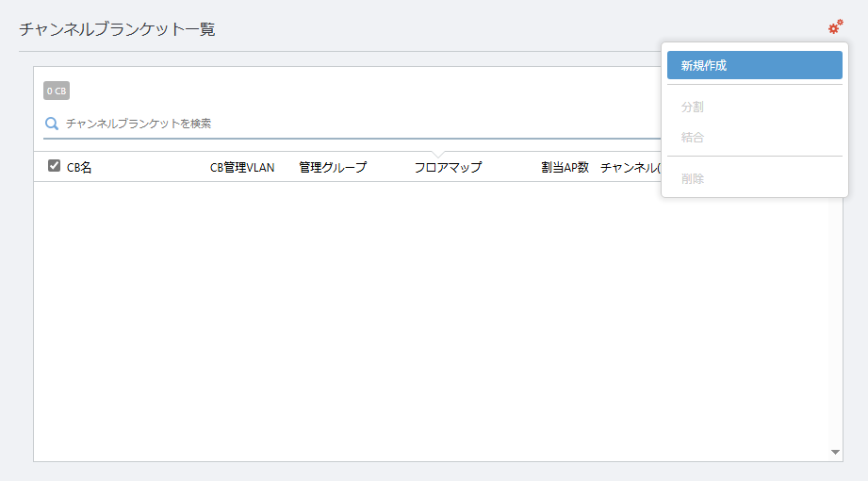The width and height of the screenshot is (868, 481).
Task: Sort by the 管理グループ column header
Action: coord(333,167)
